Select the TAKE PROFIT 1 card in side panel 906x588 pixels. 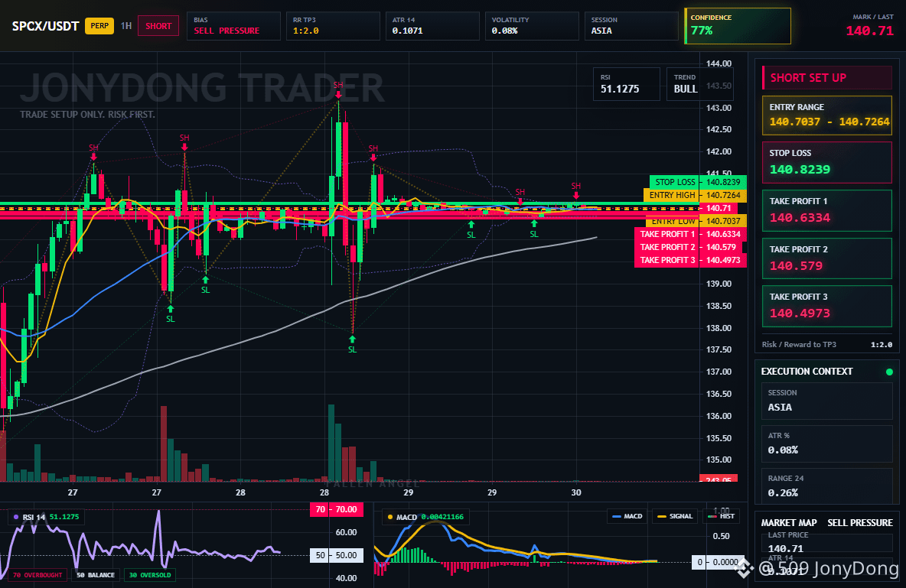click(x=827, y=210)
